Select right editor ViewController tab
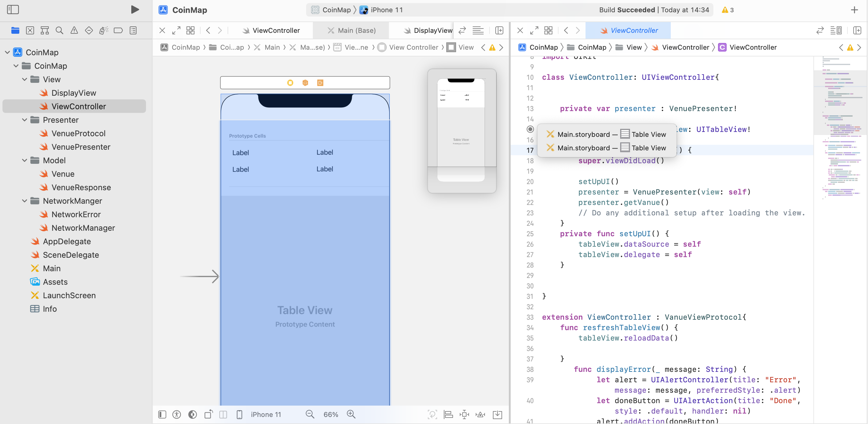Image resolution: width=868 pixels, height=424 pixels. [628, 30]
